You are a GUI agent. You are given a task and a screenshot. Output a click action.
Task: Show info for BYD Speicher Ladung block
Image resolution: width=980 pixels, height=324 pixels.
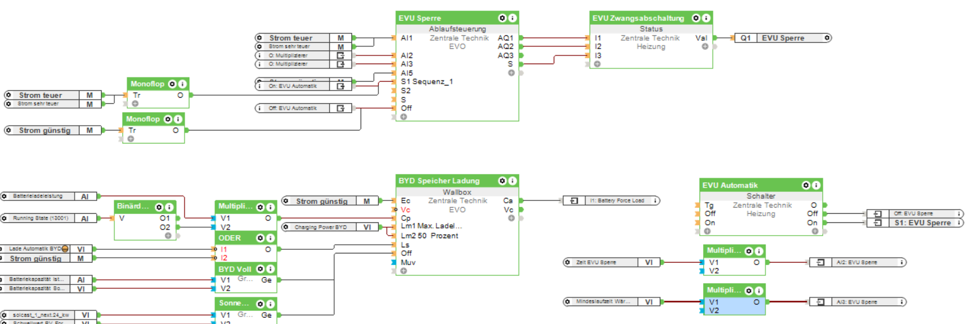pos(513,181)
